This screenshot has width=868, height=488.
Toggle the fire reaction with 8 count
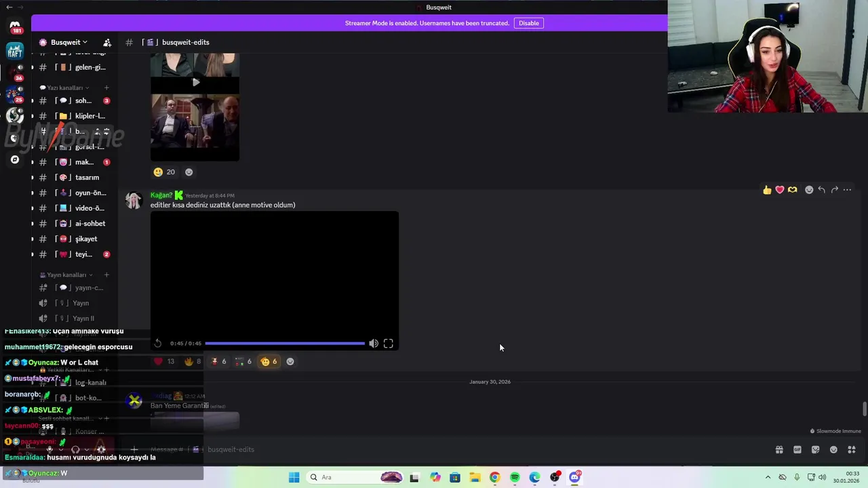tap(193, 361)
